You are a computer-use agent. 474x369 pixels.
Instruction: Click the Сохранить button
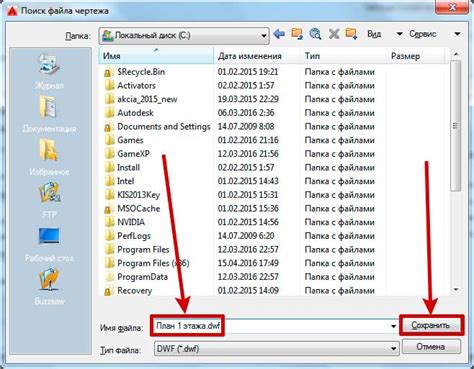click(431, 325)
